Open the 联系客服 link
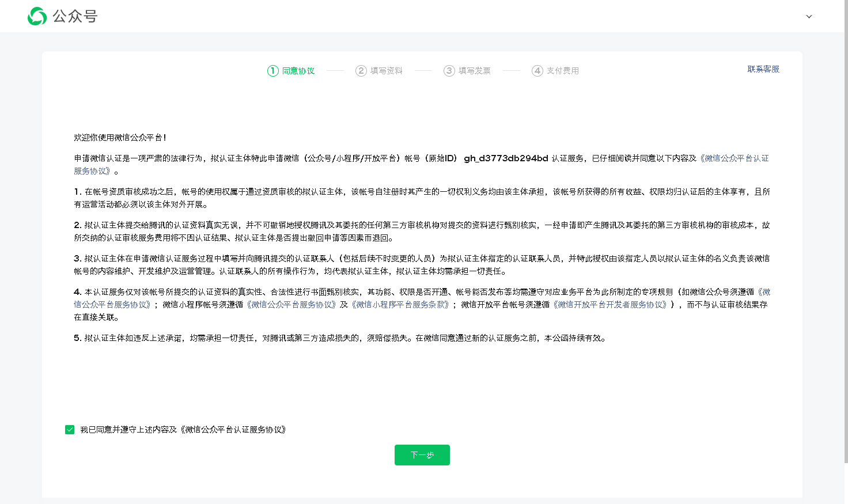 click(x=763, y=69)
